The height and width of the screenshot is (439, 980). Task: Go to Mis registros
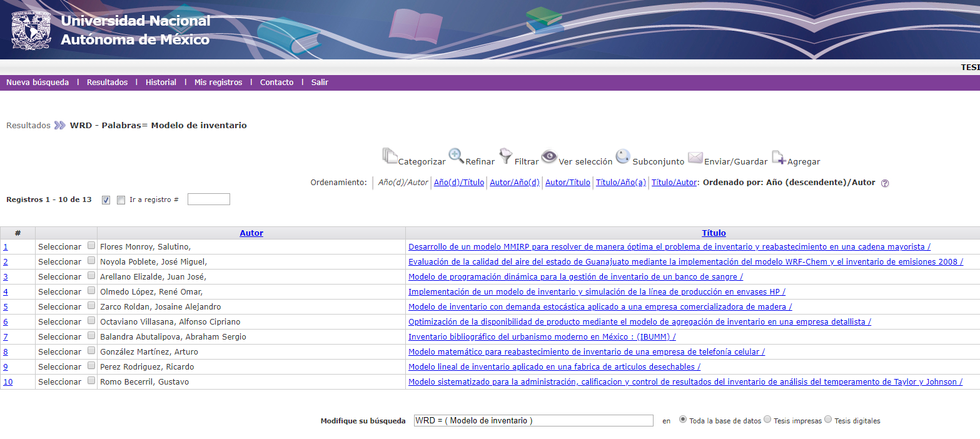tap(218, 82)
